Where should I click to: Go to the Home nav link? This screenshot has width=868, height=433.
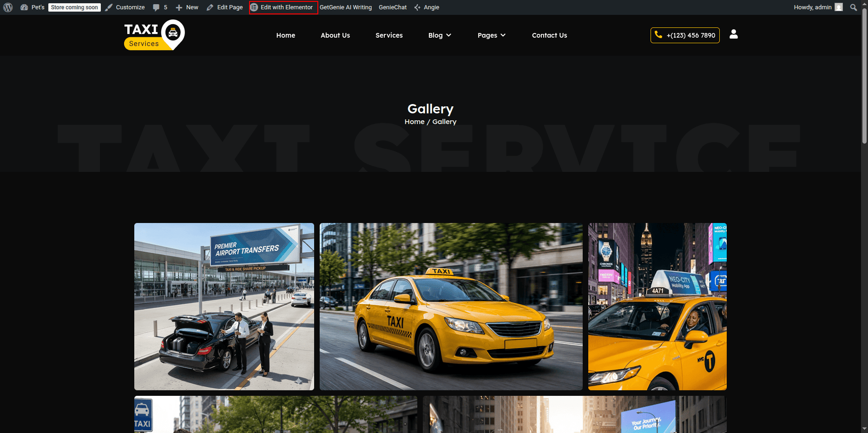286,35
